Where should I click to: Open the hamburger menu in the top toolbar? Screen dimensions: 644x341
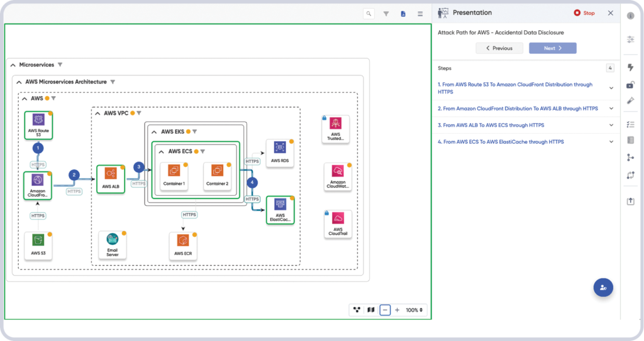tap(420, 13)
